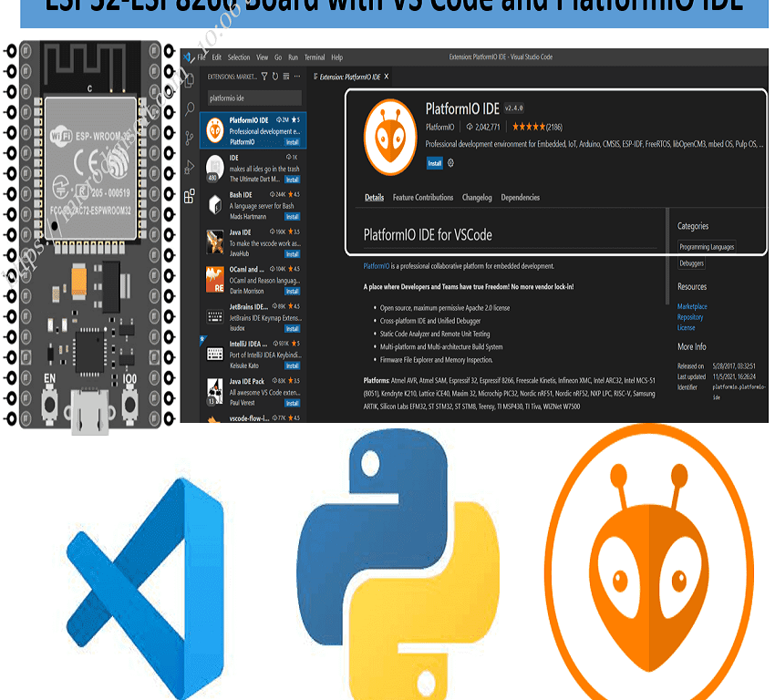Image resolution: width=775 pixels, height=700 pixels.
Task: Open the Filter Extensions funnel menu
Action: (263, 77)
